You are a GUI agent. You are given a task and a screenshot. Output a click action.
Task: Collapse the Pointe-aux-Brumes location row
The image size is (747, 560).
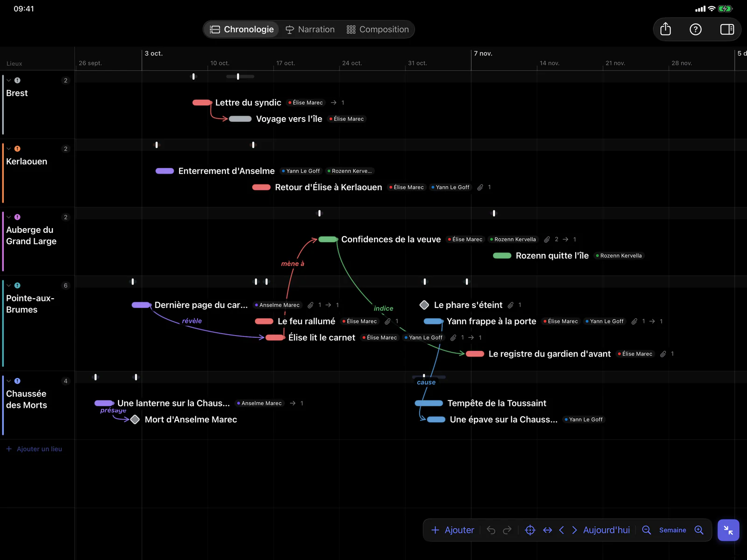click(9, 286)
